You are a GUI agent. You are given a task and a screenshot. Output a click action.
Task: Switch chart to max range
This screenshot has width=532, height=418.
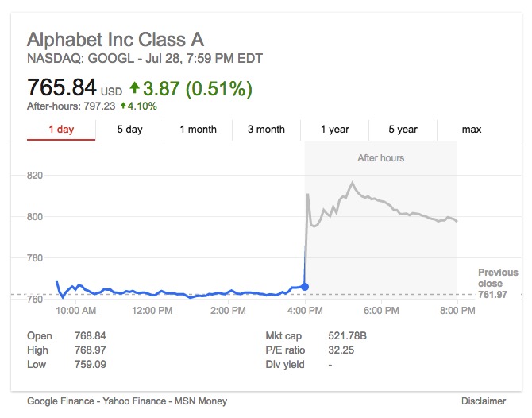tap(472, 130)
